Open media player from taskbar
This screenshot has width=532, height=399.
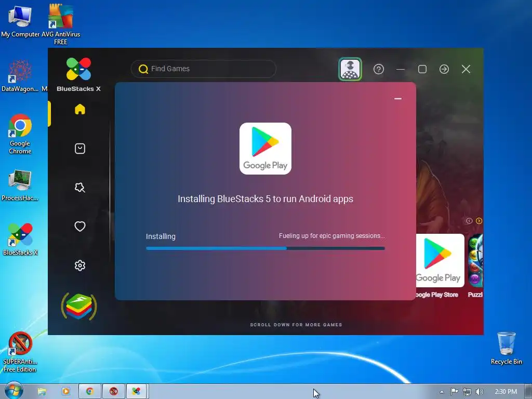pyautogui.click(x=66, y=392)
